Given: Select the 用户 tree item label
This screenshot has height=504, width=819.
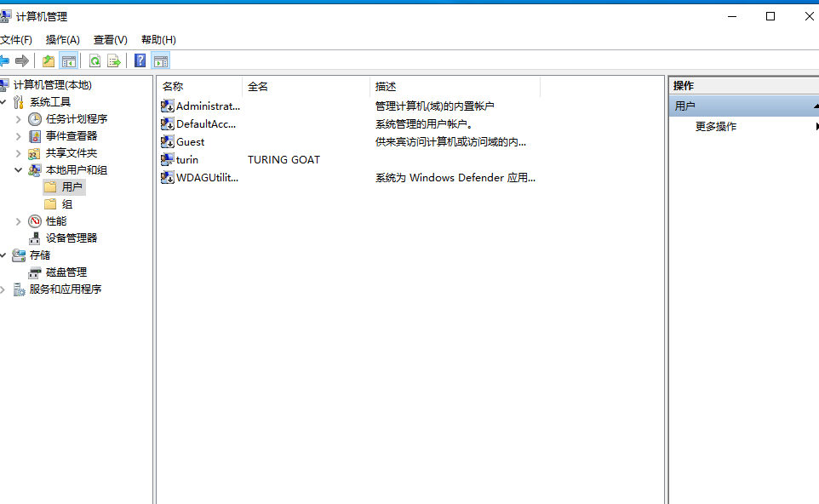Looking at the screenshot, I should (x=72, y=187).
